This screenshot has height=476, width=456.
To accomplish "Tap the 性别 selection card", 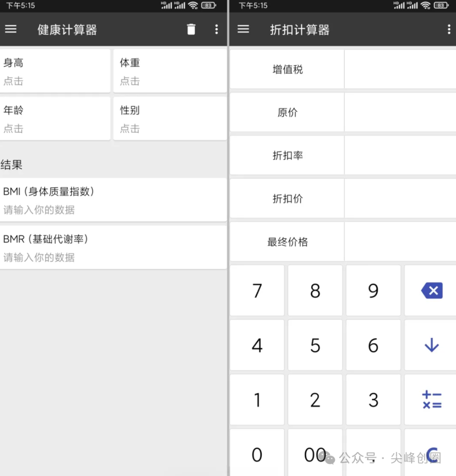I will click(170, 119).
